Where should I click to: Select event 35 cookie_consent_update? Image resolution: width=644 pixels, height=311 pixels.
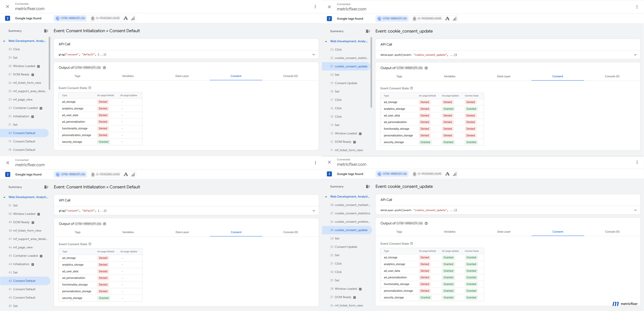click(x=347, y=230)
